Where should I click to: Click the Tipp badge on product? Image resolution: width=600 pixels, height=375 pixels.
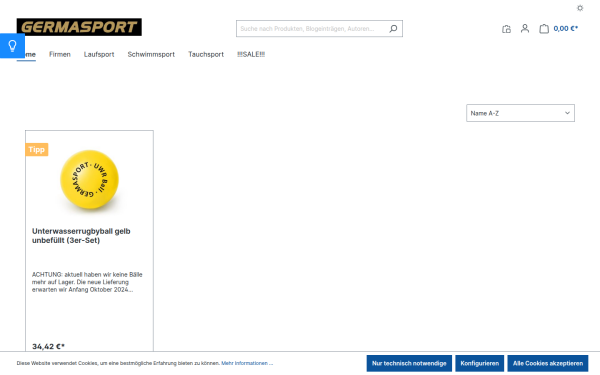click(x=37, y=150)
